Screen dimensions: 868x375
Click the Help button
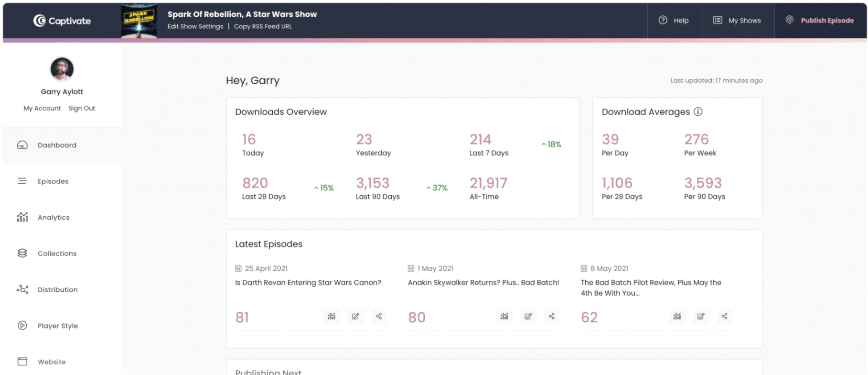tap(674, 21)
